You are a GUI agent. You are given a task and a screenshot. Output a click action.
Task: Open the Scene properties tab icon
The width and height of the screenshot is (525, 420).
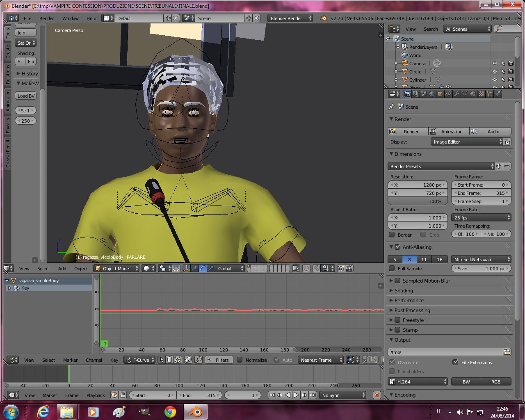(424, 94)
